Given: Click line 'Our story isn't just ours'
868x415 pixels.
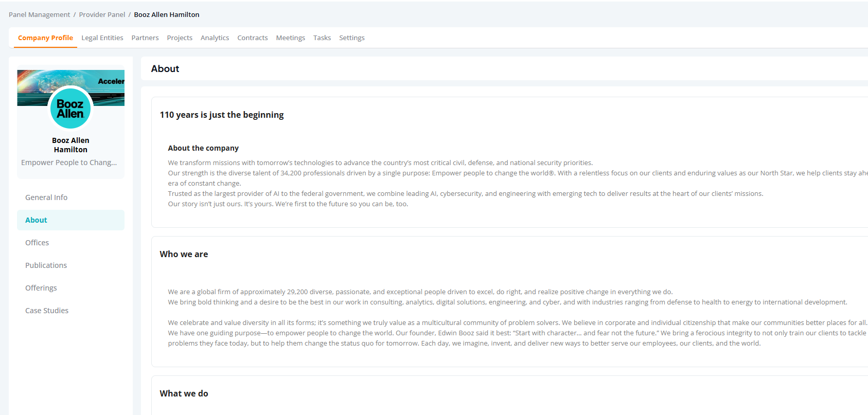Looking at the screenshot, I should (x=288, y=204).
